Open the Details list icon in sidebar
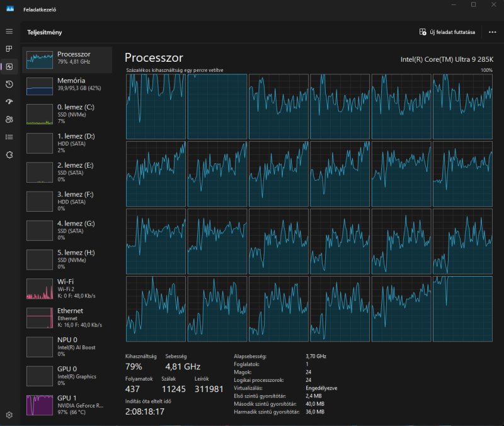Screen dimensions: 504x426 tap(9, 137)
